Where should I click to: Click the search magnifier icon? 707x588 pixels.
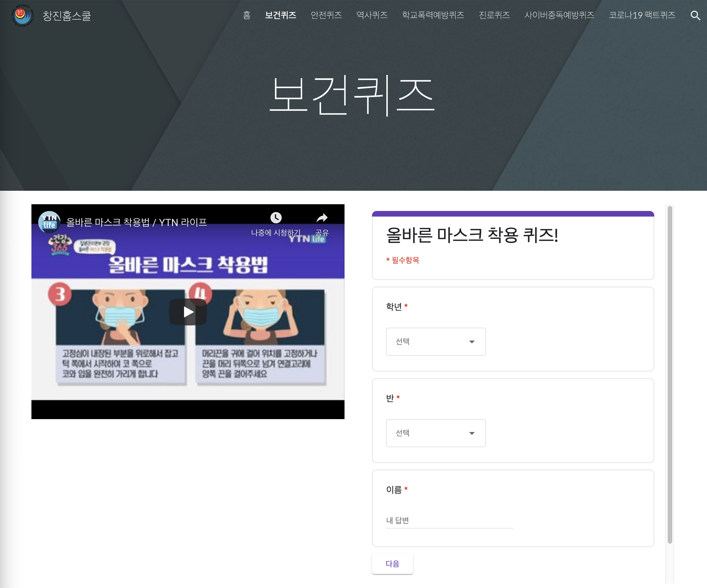(x=695, y=15)
